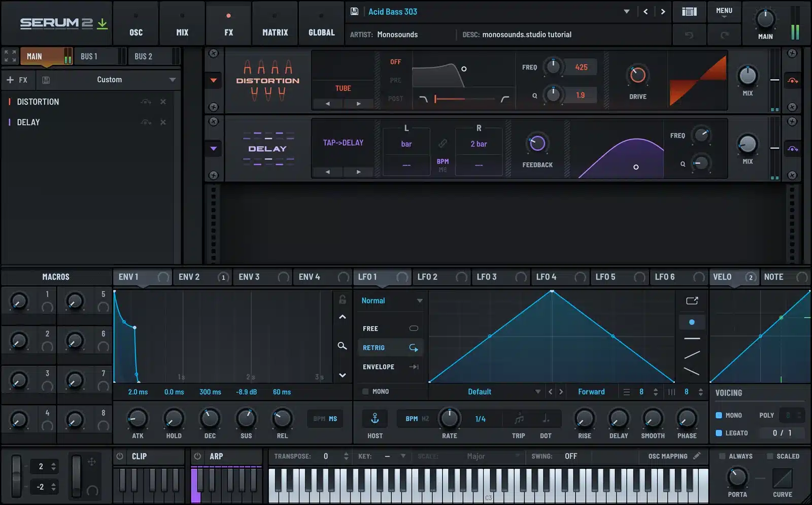Image resolution: width=812 pixels, height=505 pixels.
Task: Click the add FX plus icon
Action: coord(10,80)
